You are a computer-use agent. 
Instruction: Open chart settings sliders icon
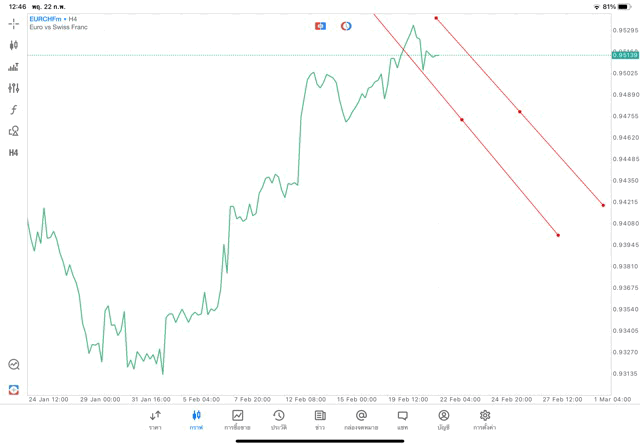14,88
